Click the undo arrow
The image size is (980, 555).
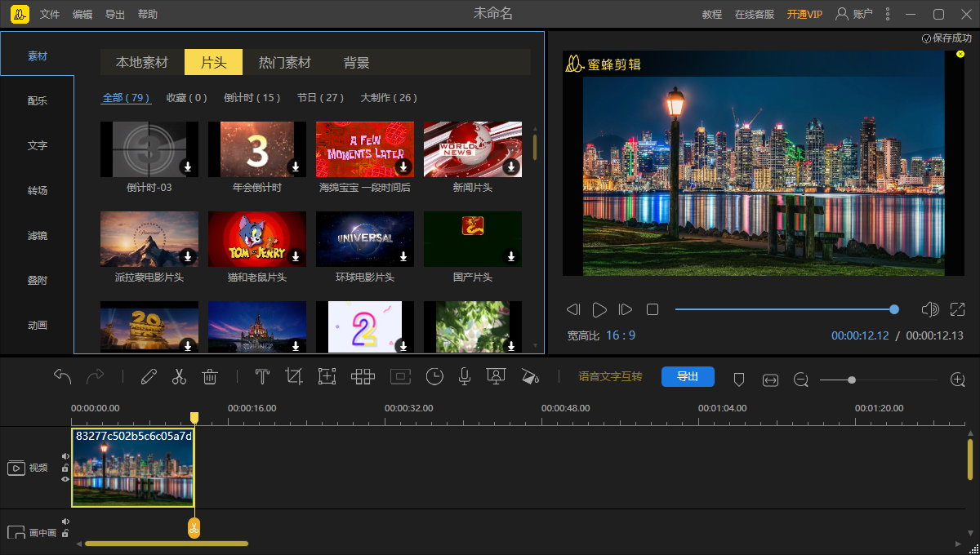point(63,376)
